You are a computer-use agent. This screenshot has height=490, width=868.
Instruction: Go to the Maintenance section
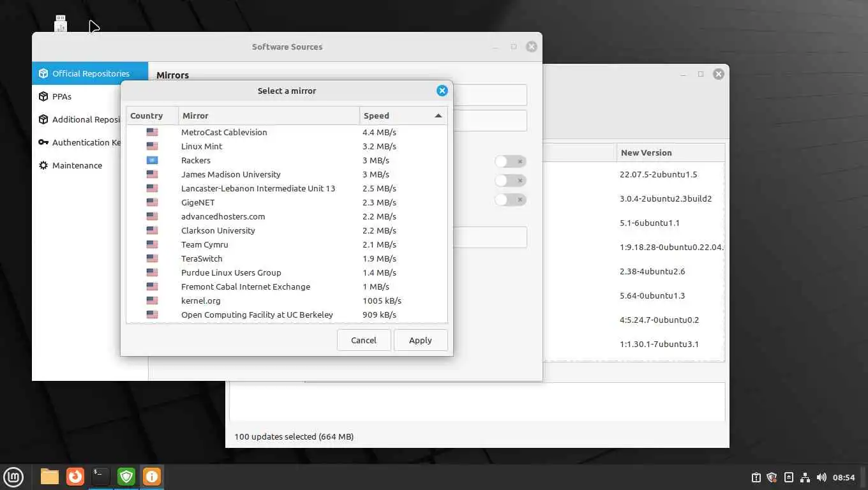point(77,165)
